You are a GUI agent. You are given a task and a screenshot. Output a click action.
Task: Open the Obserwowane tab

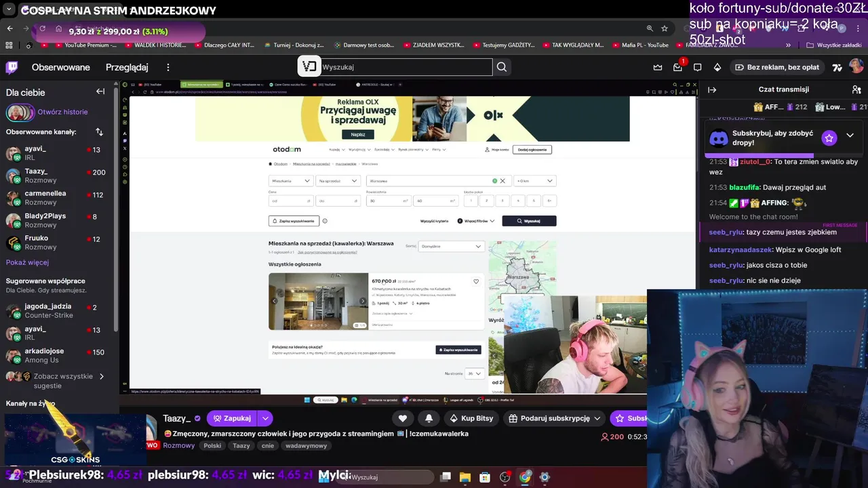pos(61,67)
